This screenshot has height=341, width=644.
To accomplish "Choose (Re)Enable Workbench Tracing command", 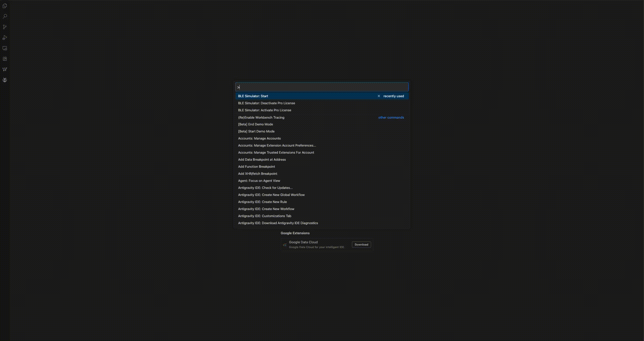I will click(322, 117).
